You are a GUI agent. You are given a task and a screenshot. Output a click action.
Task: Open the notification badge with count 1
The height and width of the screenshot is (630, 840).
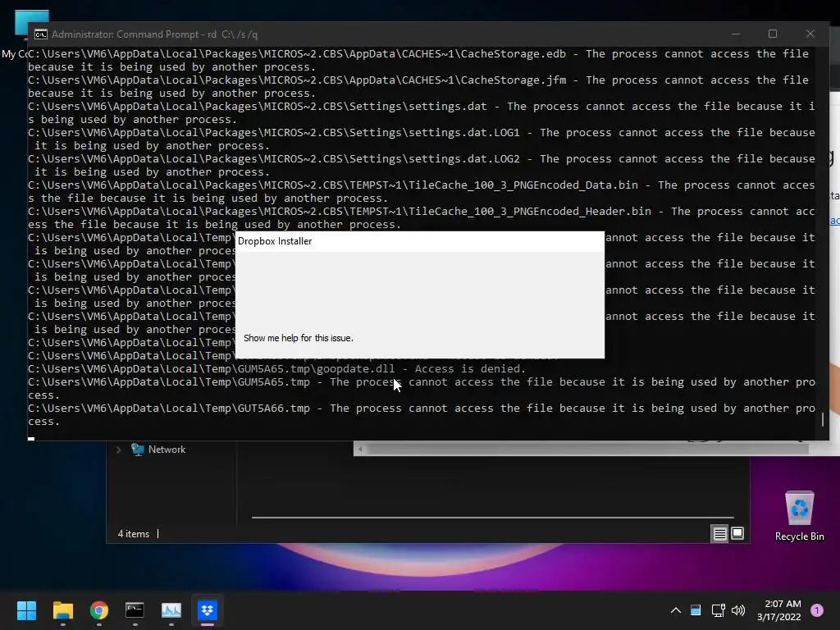point(817,610)
